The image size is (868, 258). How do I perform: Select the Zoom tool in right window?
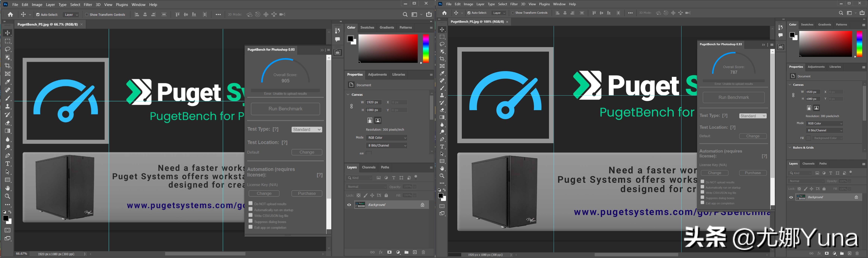click(x=442, y=176)
